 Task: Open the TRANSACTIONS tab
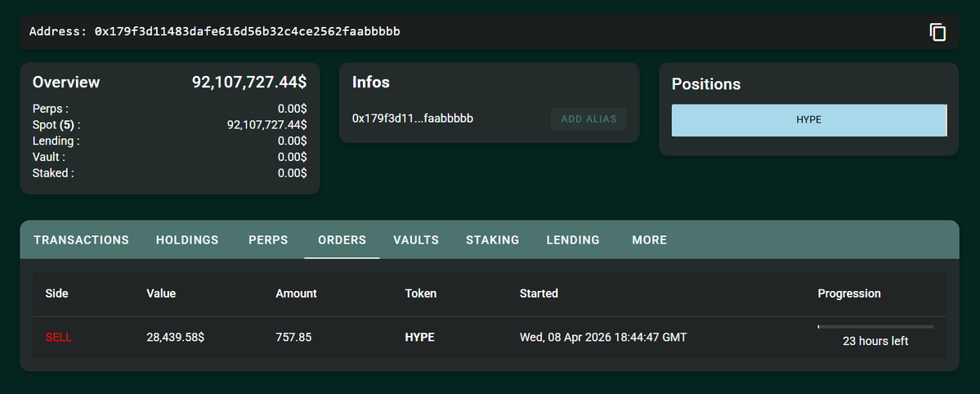[x=81, y=240]
